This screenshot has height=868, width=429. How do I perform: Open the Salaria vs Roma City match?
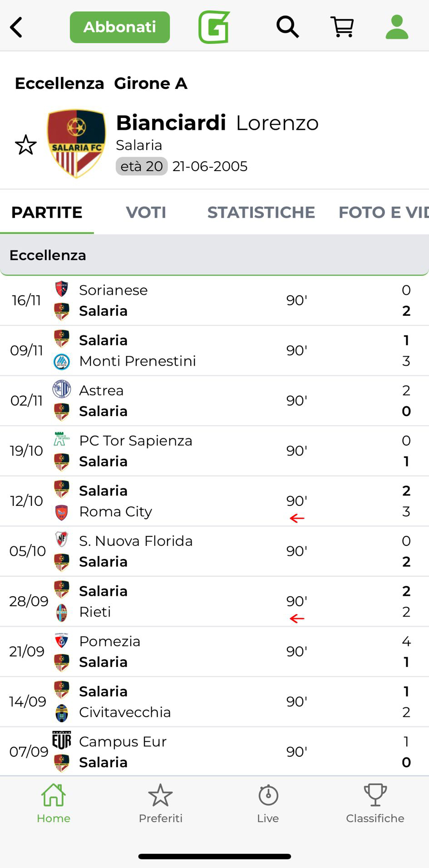point(214,501)
